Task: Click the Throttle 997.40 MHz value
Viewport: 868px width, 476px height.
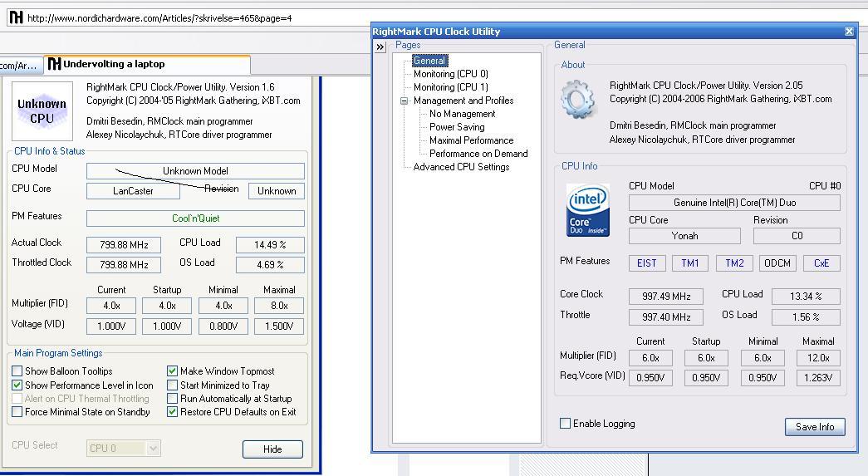Action: point(666,317)
